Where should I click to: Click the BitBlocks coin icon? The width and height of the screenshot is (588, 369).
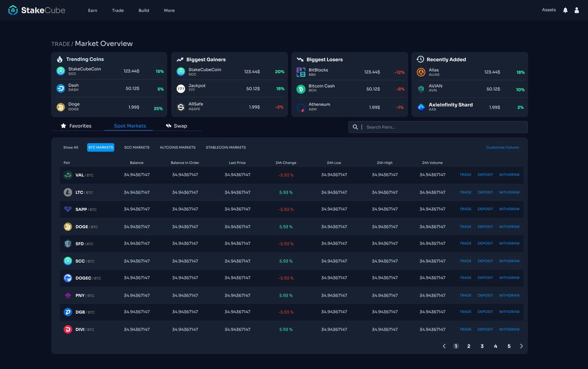tap(301, 72)
